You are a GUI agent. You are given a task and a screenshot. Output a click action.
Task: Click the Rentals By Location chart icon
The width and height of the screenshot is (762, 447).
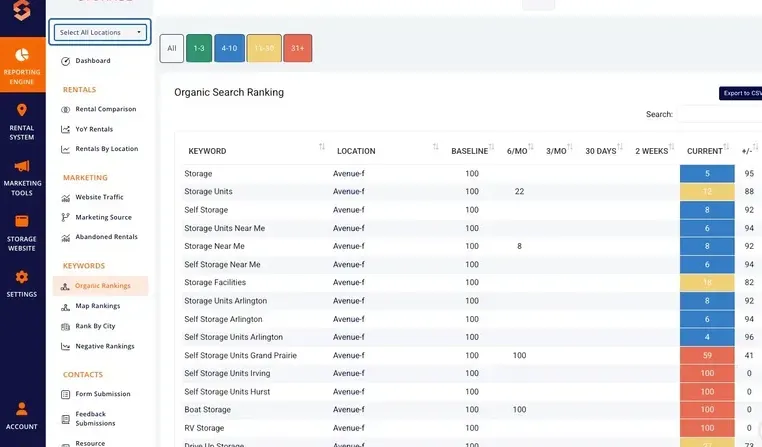point(66,149)
